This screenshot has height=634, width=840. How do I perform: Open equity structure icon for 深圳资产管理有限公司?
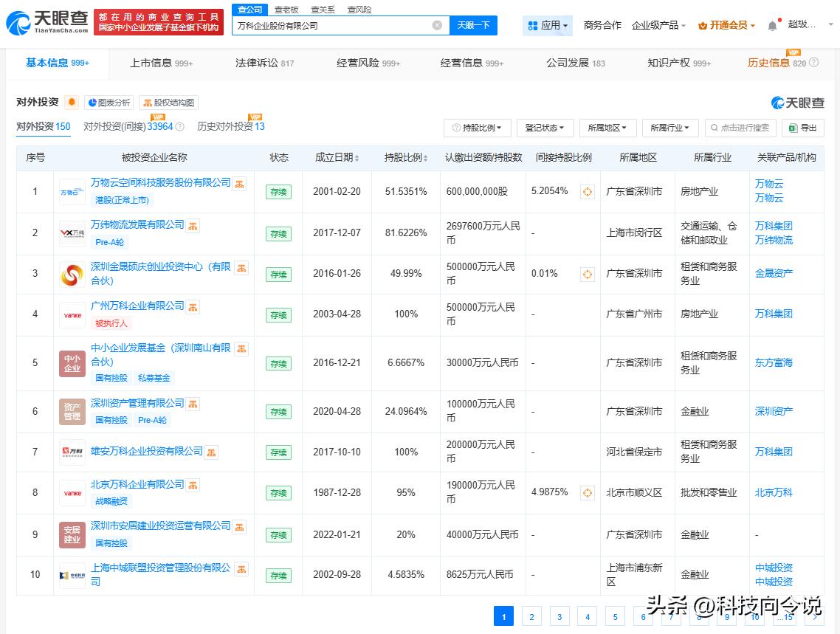point(193,404)
